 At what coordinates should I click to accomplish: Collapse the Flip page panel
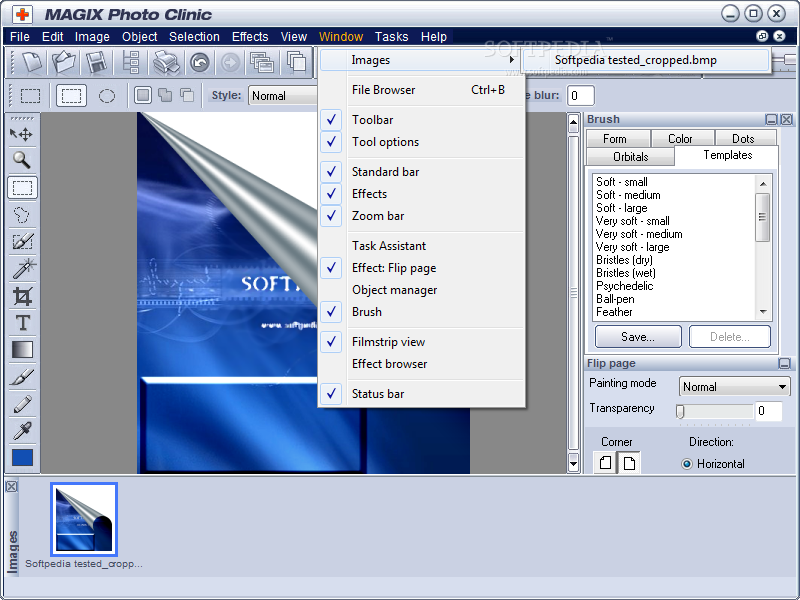[x=784, y=363]
